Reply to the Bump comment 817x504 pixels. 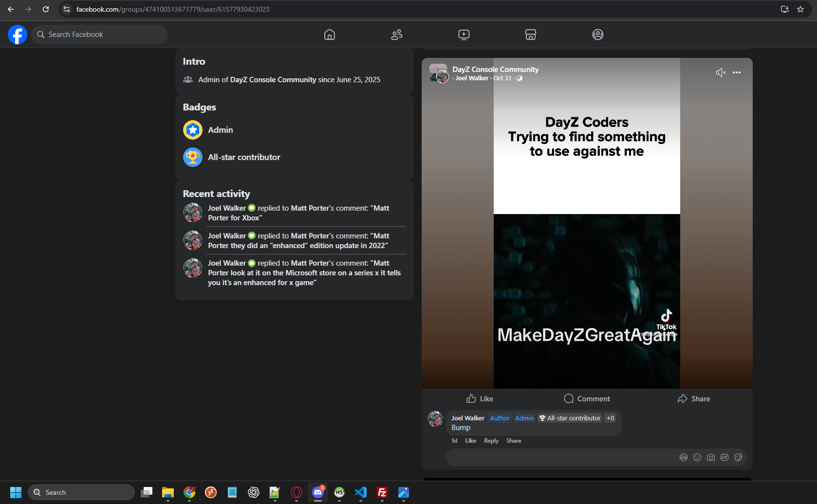(x=491, y=441)
